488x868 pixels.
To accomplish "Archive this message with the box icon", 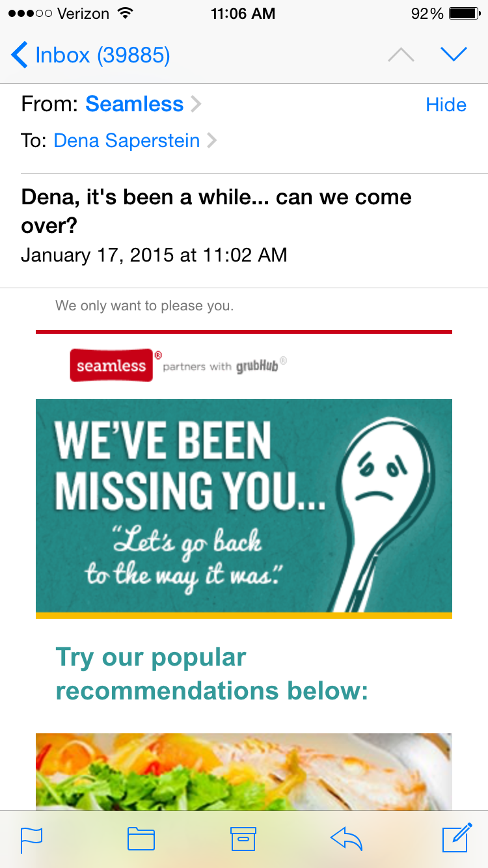I will pyautogui.click(x=243, y=839).
